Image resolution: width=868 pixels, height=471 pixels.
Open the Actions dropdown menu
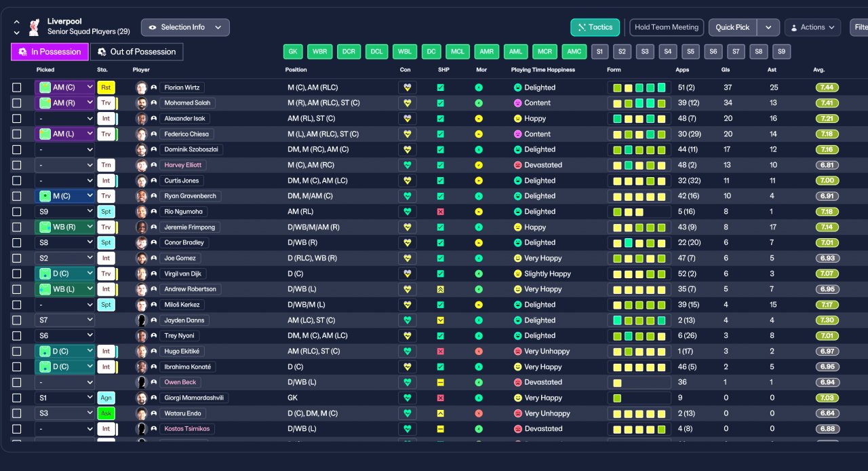[x=812, y=27]
